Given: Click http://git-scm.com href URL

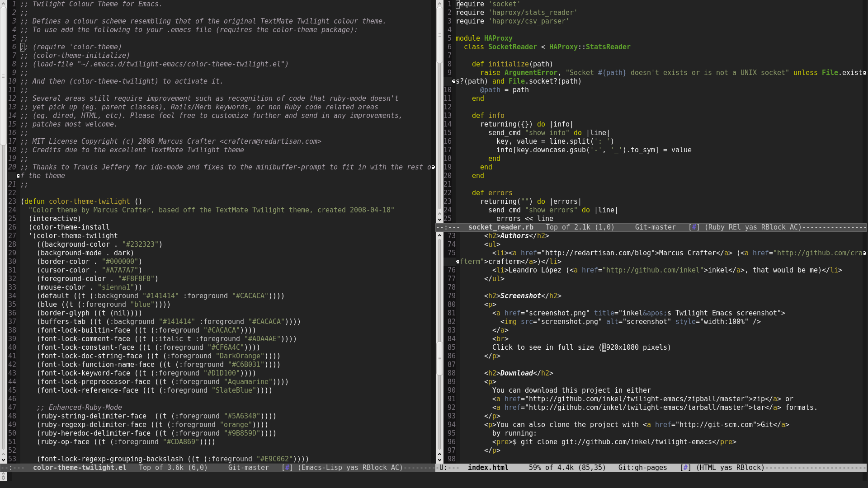Looking at the screenshot, I should 717,425.
